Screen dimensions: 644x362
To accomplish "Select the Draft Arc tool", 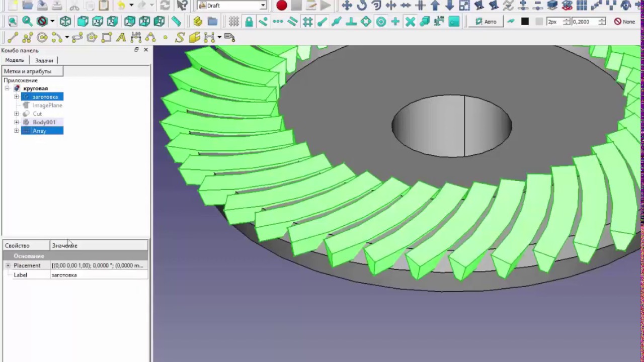I will click(x=56, y=38).
